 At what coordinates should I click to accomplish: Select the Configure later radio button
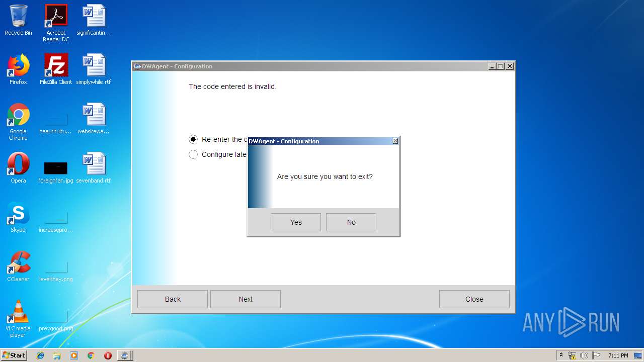(x=193, y=154)
